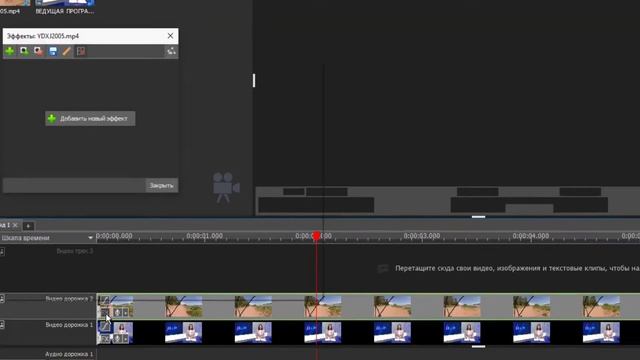Open the FX icon on Видео дорожка 2 clip
Screen dimensions: 640x360
pyautogui.click(x=105, y=313)
